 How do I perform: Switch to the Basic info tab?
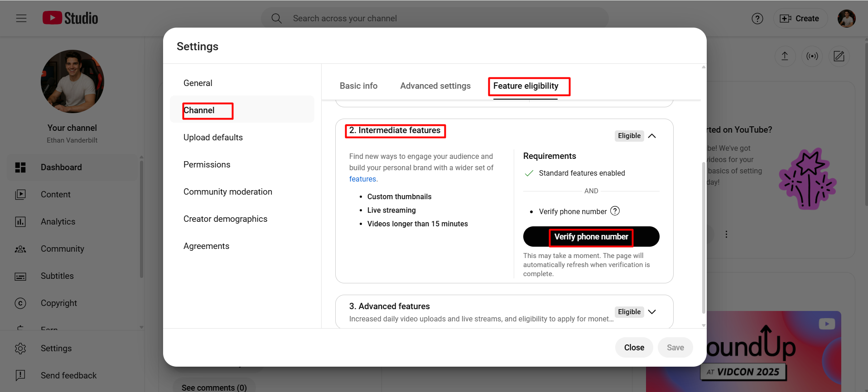coord(358,86)
